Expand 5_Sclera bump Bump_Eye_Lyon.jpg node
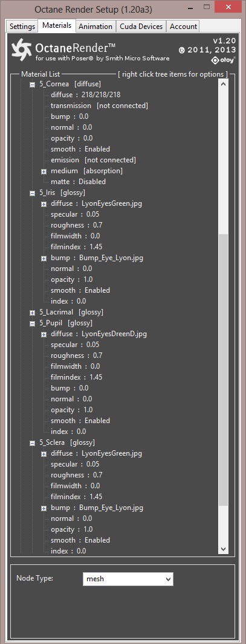The width and height of the screenshot is (246, 644). coord(44,508)
